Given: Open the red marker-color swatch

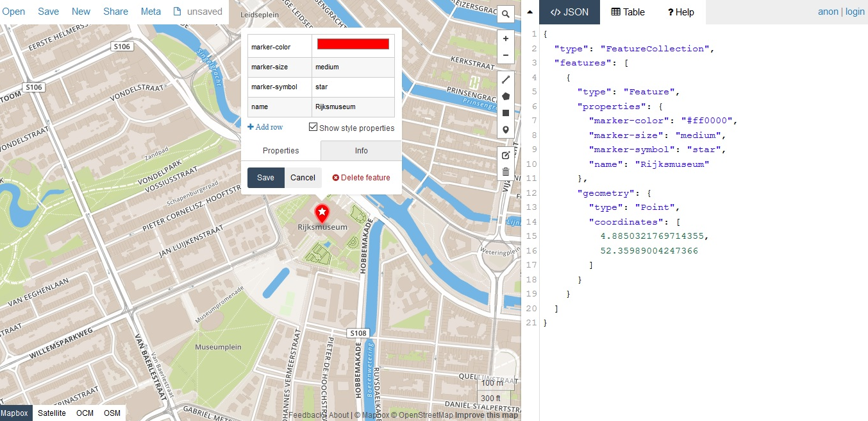Looking at the screenshot, I should pos(353,44).
